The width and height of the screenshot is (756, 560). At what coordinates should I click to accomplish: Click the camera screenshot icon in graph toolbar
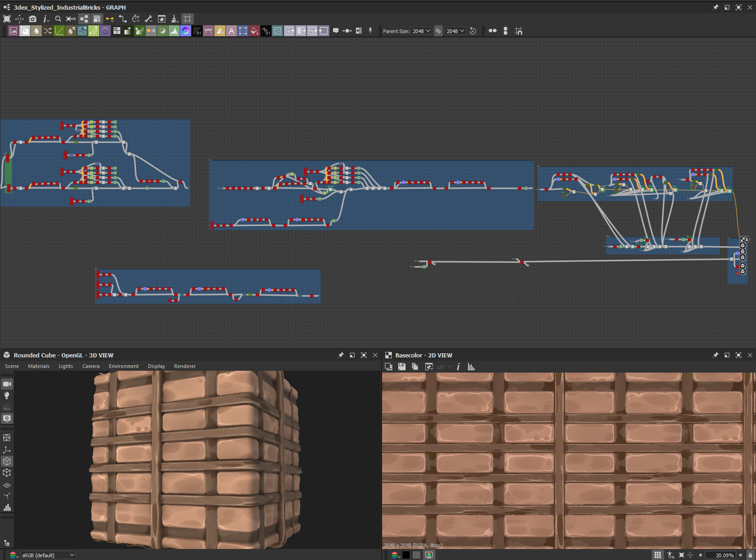pyautogui.click(x=33, y=19)
